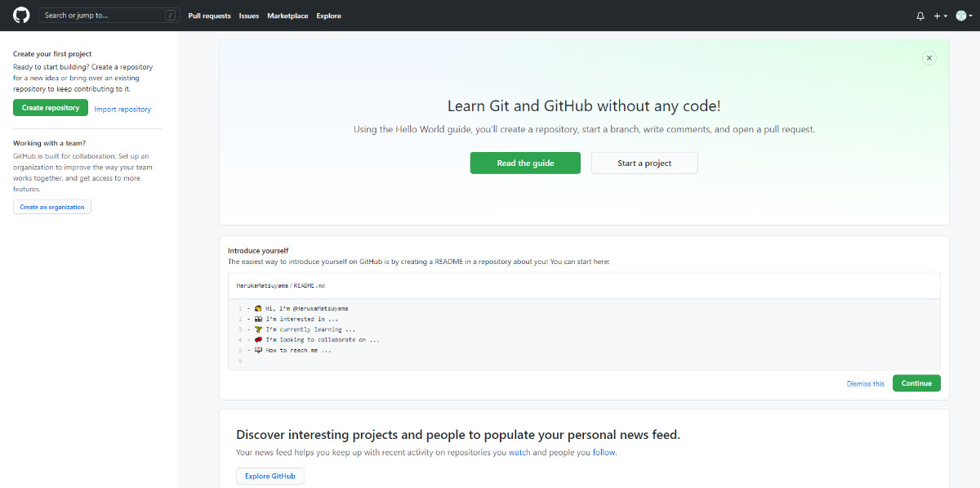Click the Read the guide button

pos(525,163)
